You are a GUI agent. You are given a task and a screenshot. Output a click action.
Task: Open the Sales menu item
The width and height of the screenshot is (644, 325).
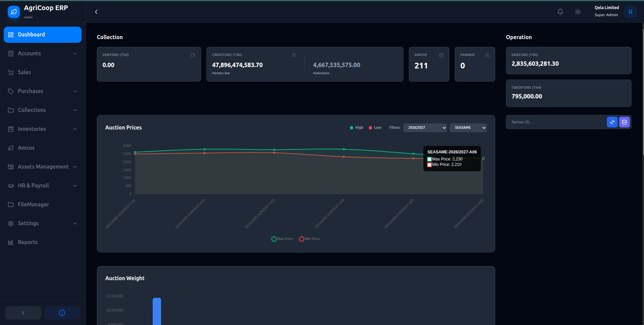coord(43,72)
